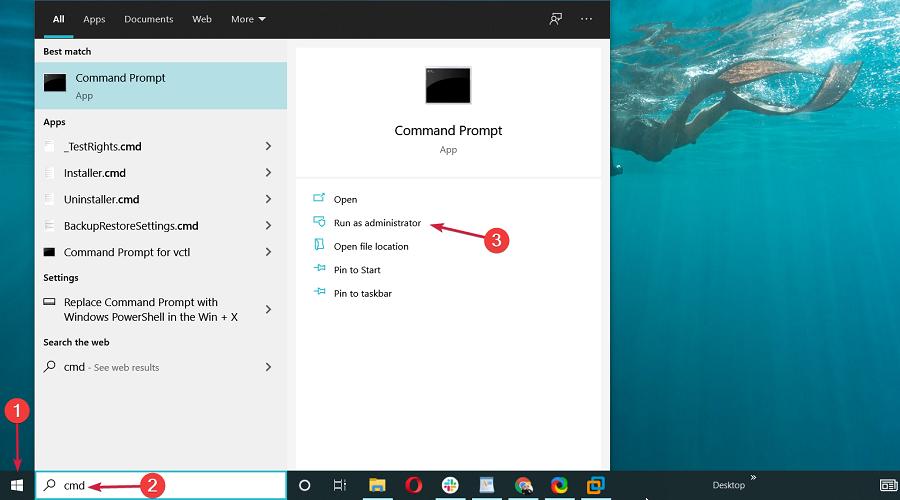Image resolution: width=900 pixels, height=500 pixels.
Task: Launch Opera browser from the taskbar
Action: pos(414,485)
